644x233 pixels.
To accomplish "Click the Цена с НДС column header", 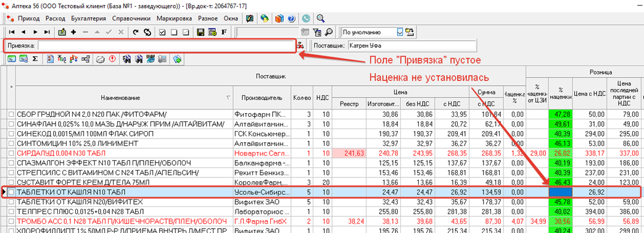I will click(589, 94).
